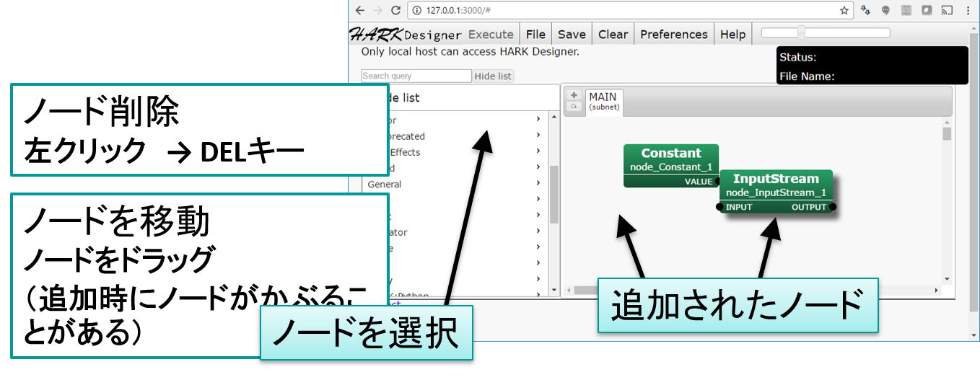Image resolution: width=980 pixels, height=380 pixels.
Task: Click the INPUT terminal dot on InputStream
Action: point(720,207)
